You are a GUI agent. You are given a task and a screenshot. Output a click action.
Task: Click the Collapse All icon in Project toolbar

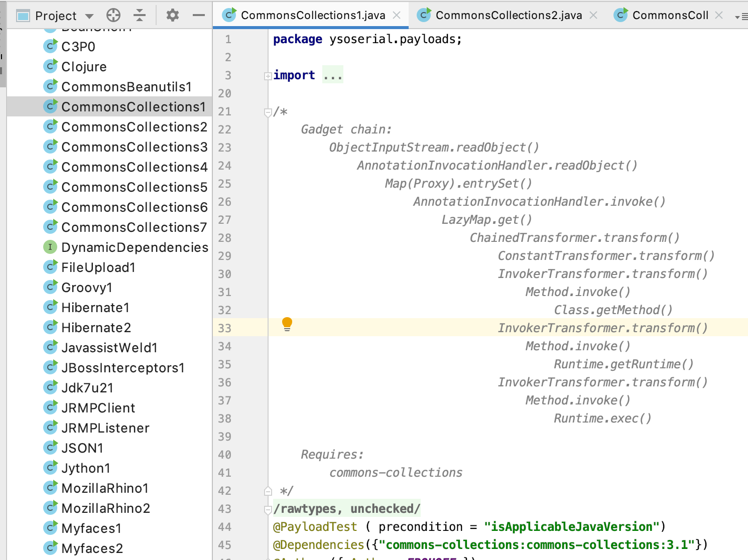click(140, 16)
